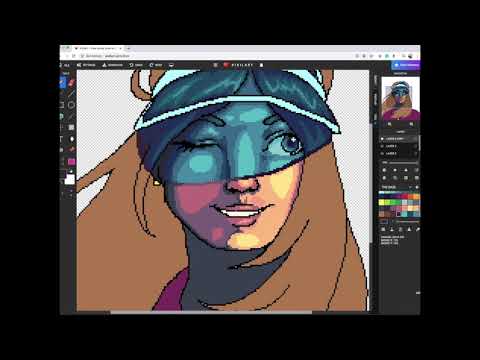This screenshot has width=480, height=360.
Task: Click the plus icon beside palette dropdown
Action: [x=417, y=187]
